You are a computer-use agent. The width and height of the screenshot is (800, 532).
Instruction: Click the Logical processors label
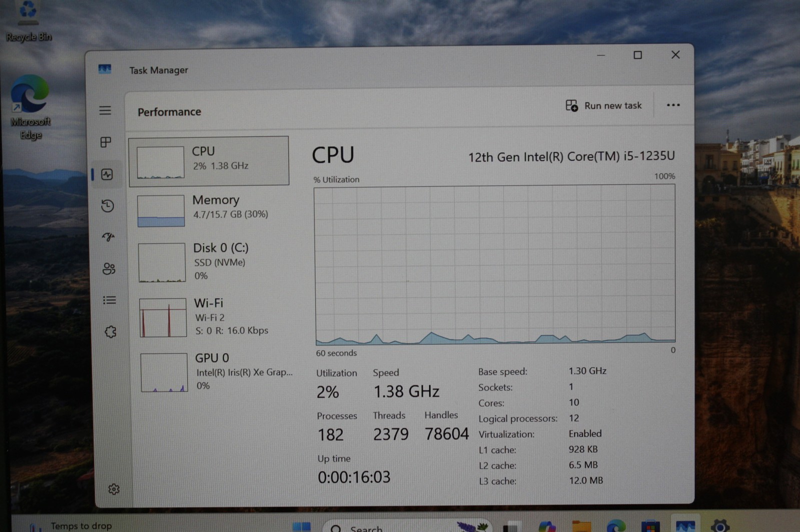point(518,418)
